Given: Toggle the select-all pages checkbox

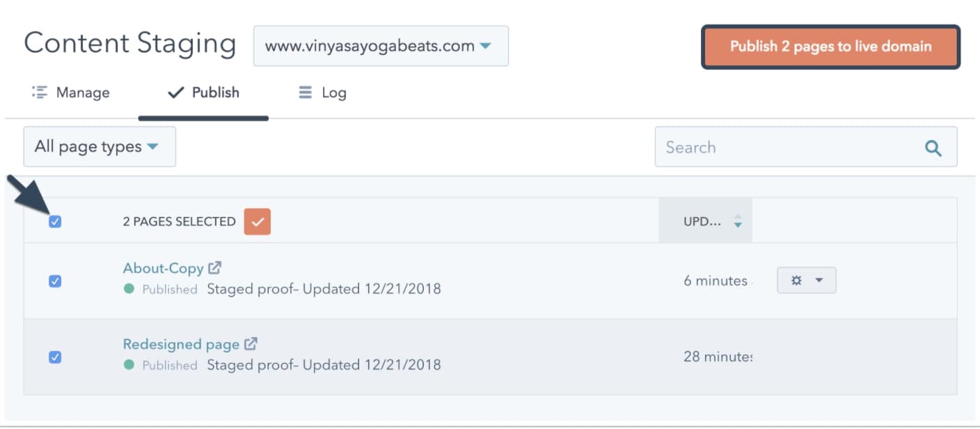Looking at the screenshot, I should [x=55, y=221].
